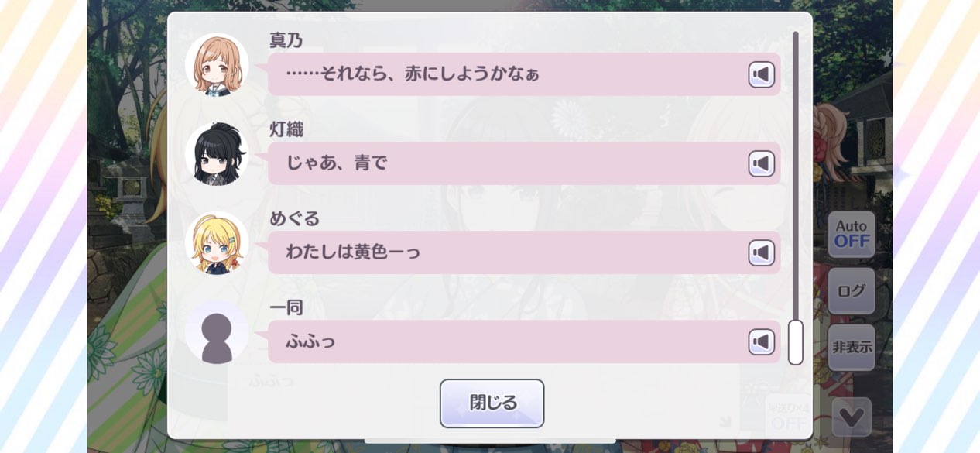Viewport: 980px width, 453px height.
Task: Select 真乃's message bubble about red
Action: pos(524,74)
